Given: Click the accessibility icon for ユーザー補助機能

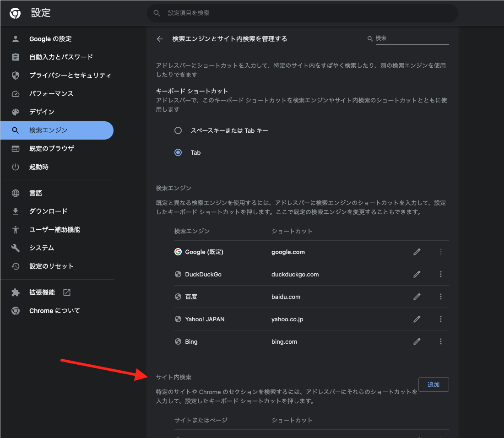Looking at the screenshot, I should click(x=16, y=230).
